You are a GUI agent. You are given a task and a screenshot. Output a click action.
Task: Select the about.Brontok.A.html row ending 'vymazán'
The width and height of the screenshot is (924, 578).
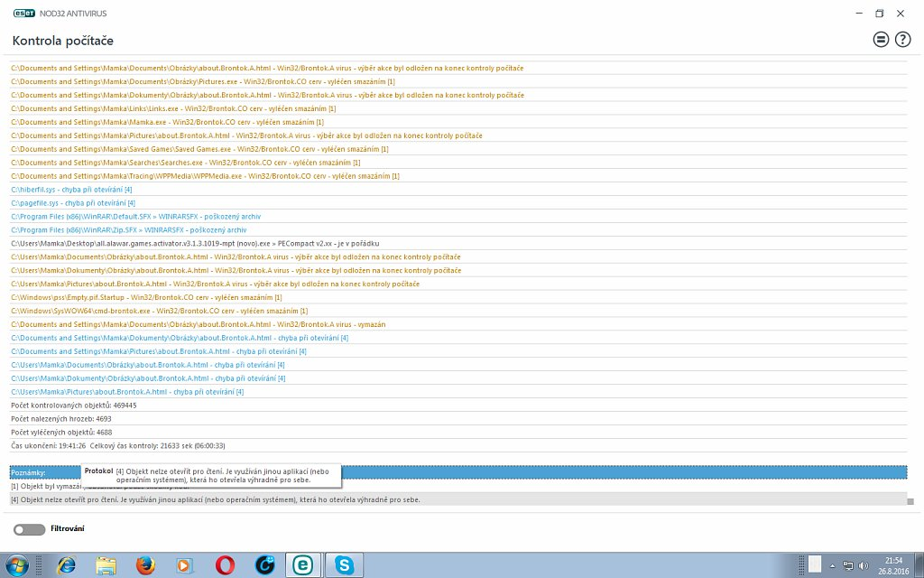458,324
